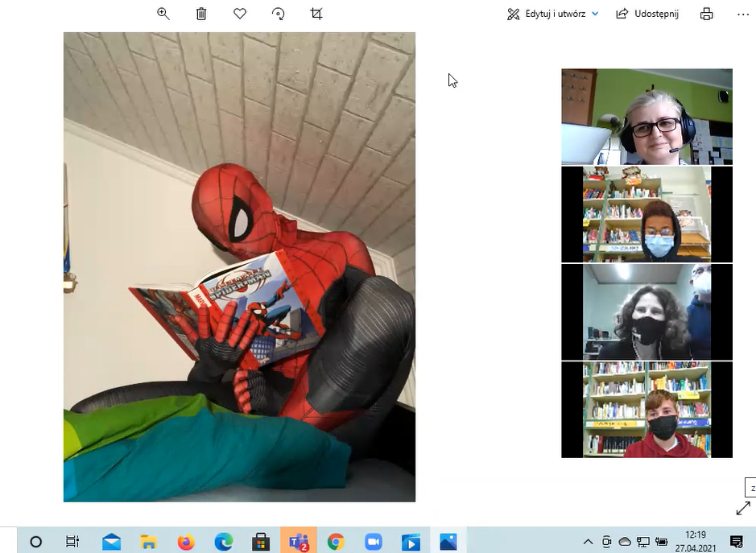
Task: Open Zoom from the taskbar
Action: (x=373, y=542)
